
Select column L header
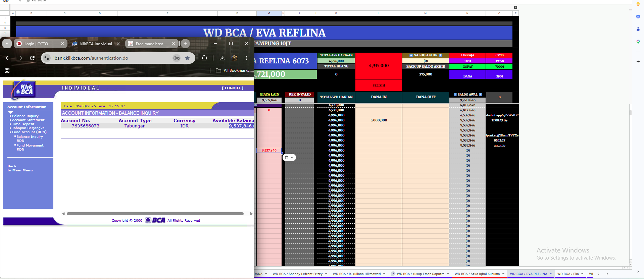378,13
